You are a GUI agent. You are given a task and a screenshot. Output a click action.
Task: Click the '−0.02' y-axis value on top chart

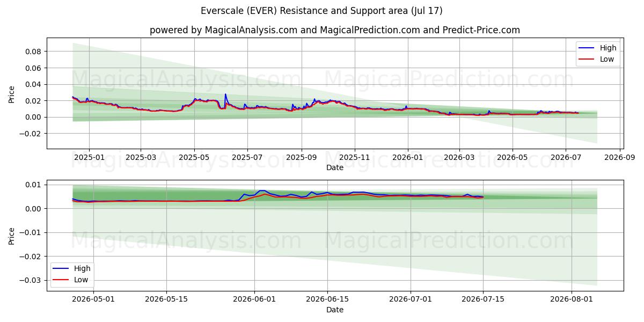point(31,134)
